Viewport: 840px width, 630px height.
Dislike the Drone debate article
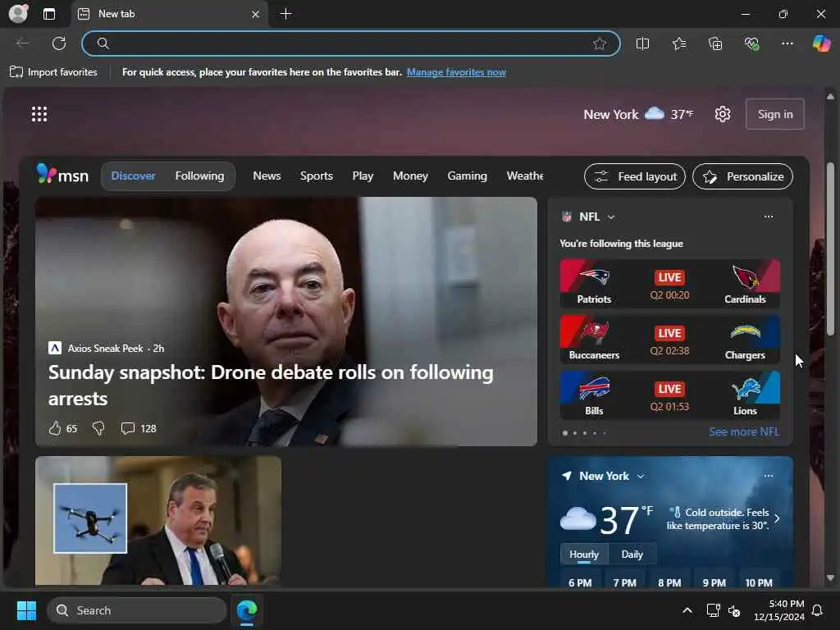(x=98, y=428)
